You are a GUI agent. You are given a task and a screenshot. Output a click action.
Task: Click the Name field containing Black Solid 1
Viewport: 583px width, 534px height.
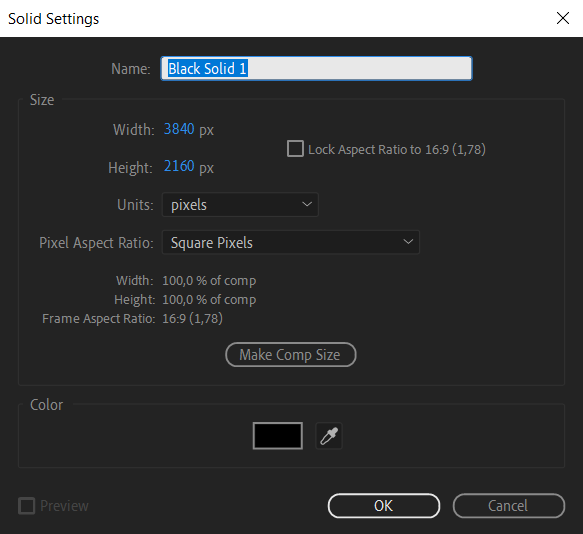point(316,68)
